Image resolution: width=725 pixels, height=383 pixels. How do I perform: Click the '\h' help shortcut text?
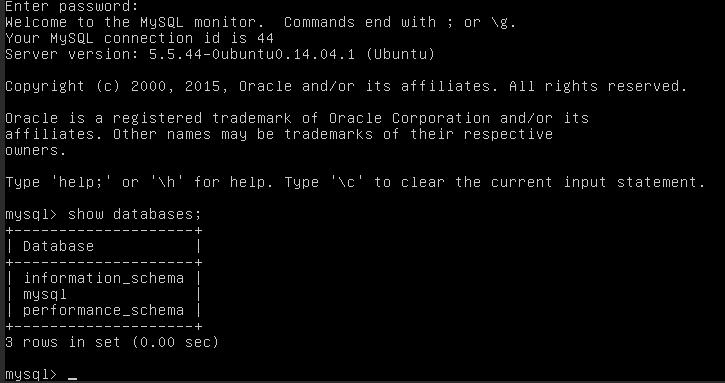[167, 182]
